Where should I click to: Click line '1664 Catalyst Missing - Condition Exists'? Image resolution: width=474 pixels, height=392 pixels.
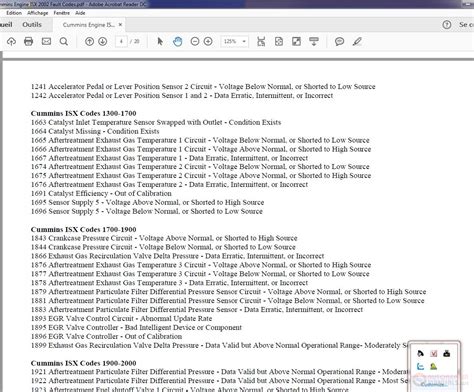95,131
